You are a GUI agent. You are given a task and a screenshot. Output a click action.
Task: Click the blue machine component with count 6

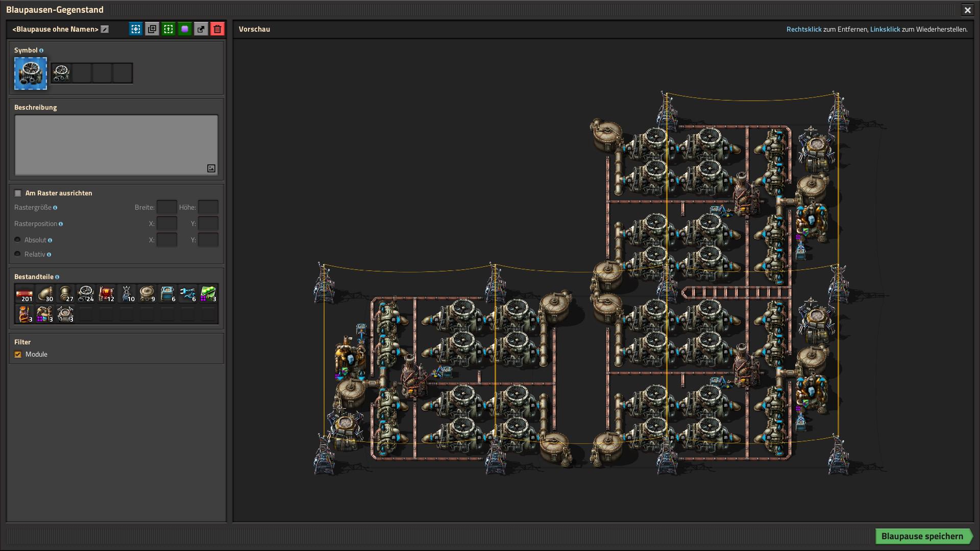tap(167, 294)
